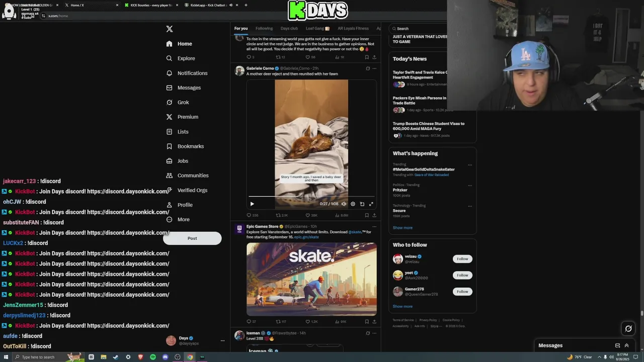Open Verified Orgs
644x362 pixels.
pyautogui.click(x=187, y=190)
